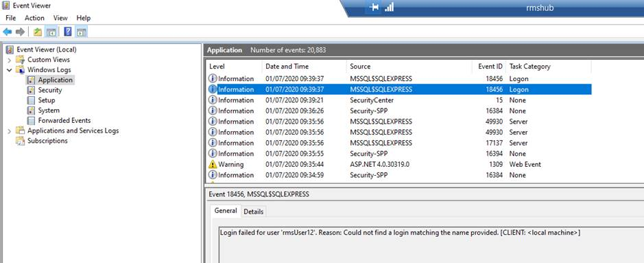Image resolution: width=644 pixels, height=263 pixels.
Task: Expand the Custom Views node
Action: pos(10,60)
